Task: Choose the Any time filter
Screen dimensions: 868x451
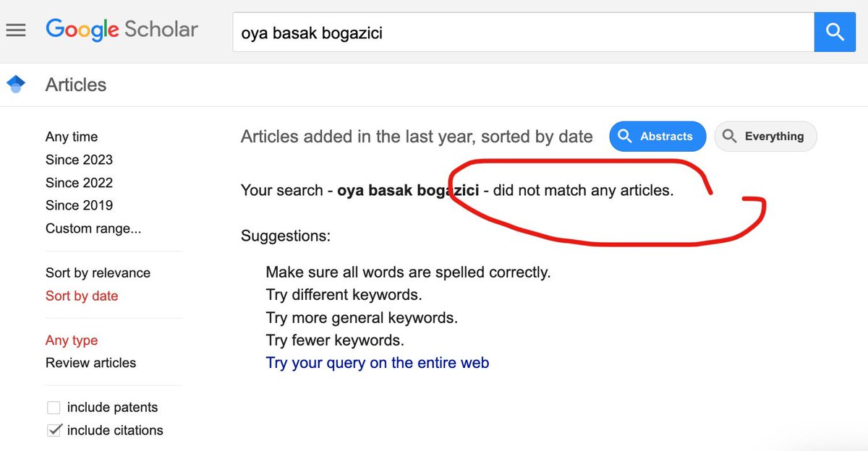Action: tap(72, 137)
